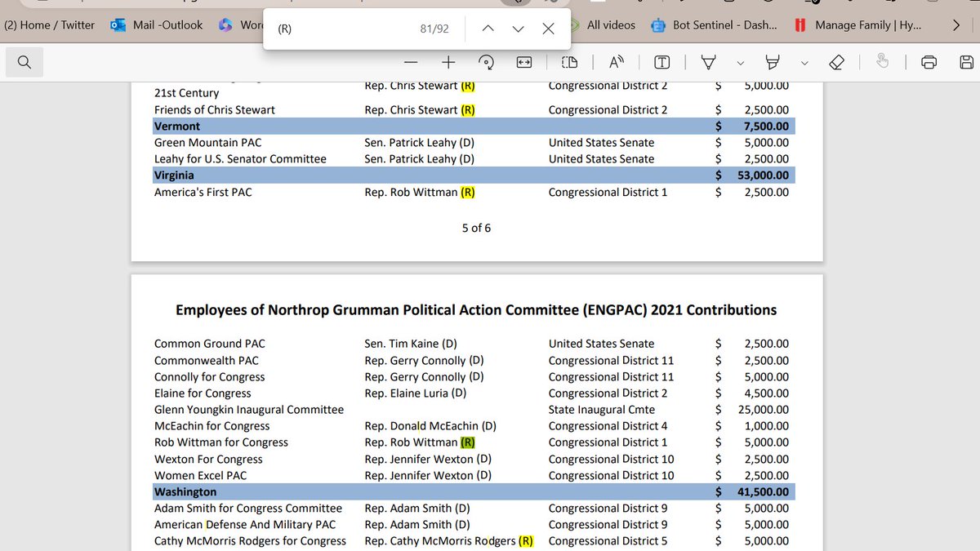Click 'Friends of Chris Stewart' entry
The height and width of the screenshot is (551, 980).
click(x=215, y=109)
